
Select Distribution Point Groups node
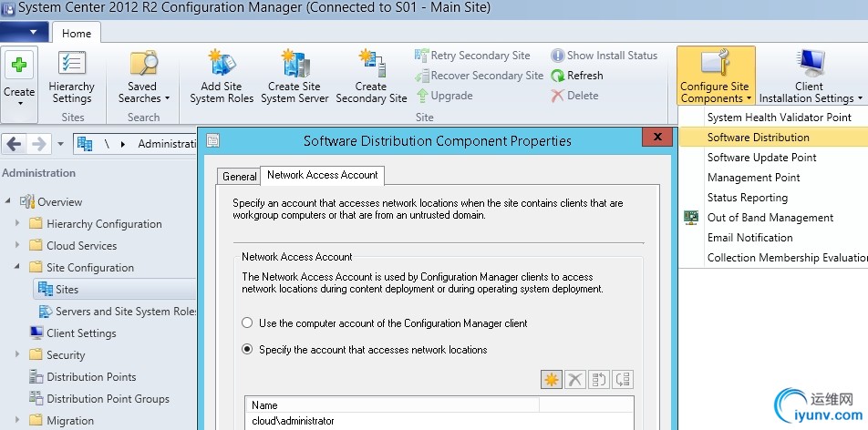coord(99,398)
